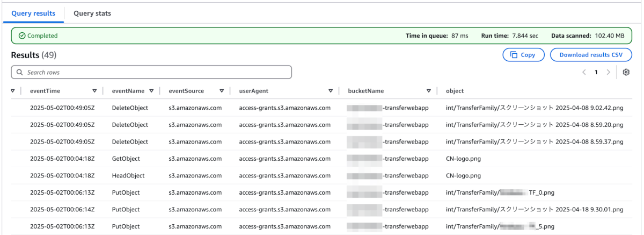Click the Completed status check icon
This screenshot has height=235, width=644.
[x=22, y=35]
